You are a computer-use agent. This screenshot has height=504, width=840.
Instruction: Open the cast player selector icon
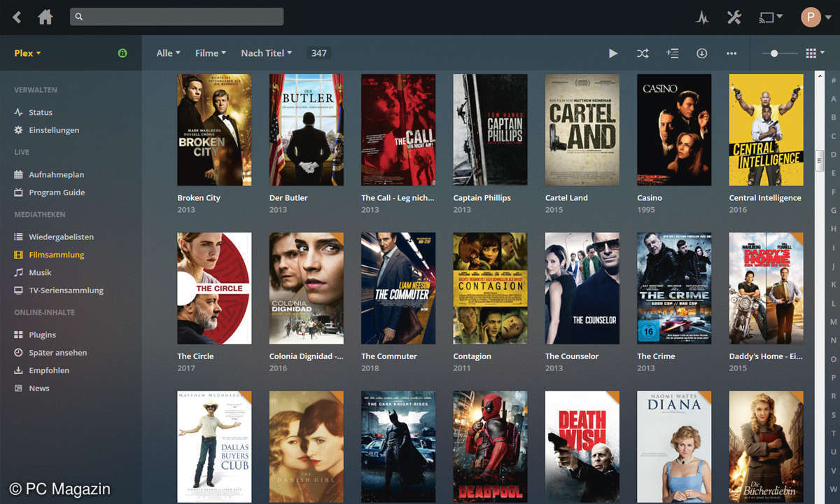coord(770,17)
